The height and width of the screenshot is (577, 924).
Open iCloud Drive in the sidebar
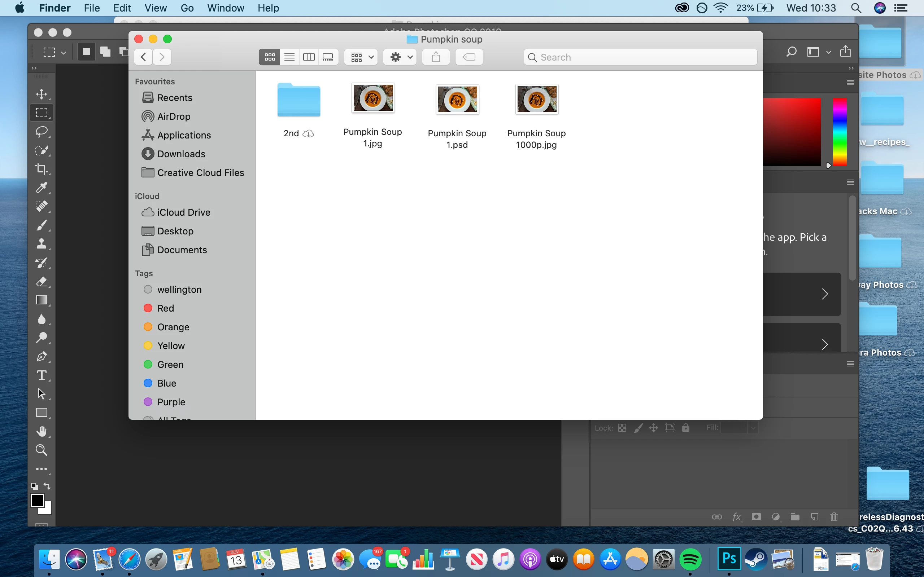click(x=183, y=212)
